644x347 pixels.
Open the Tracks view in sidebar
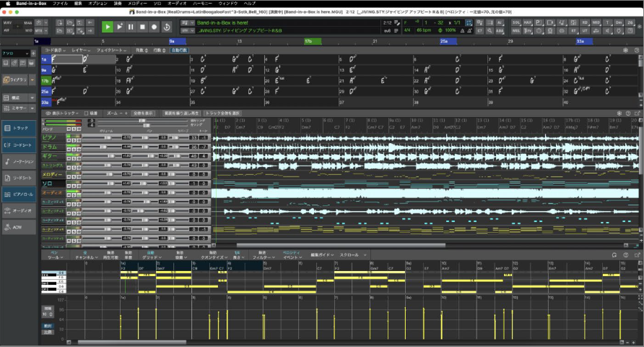click(x=19, y=128)
